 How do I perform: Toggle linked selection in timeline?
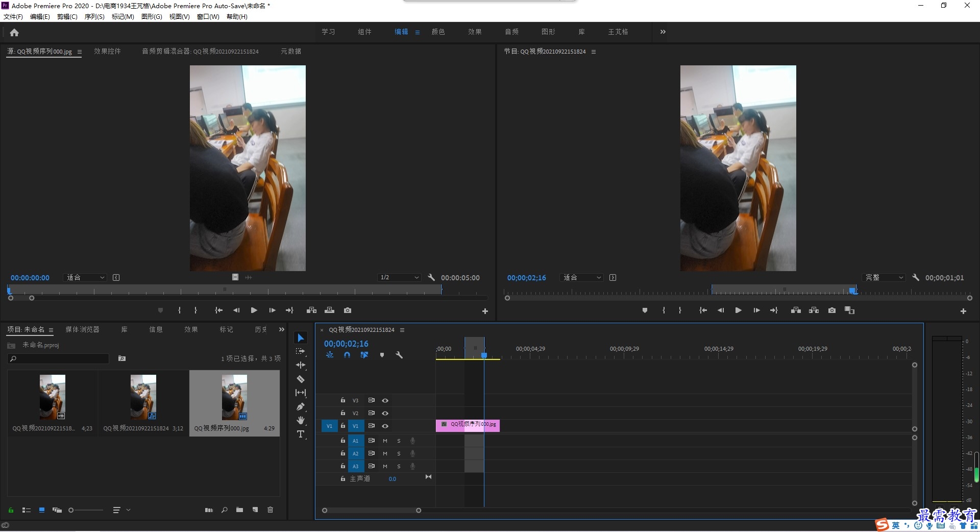[364, 355]
